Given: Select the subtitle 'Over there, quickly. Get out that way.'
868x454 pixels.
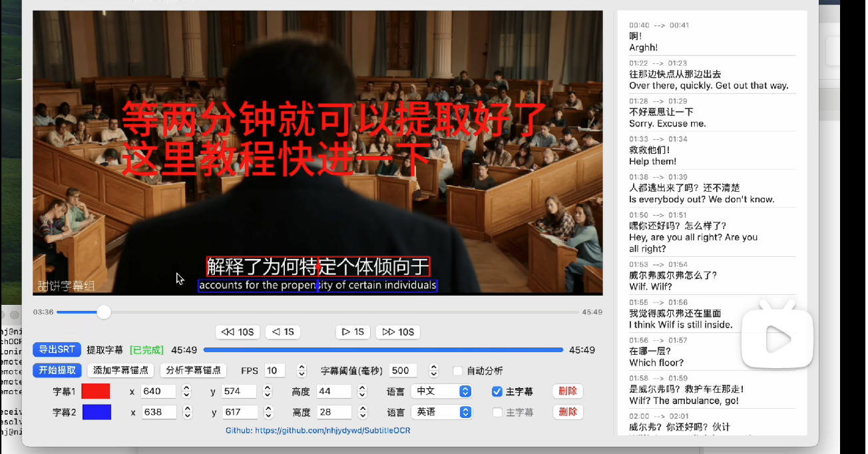Looking at the screenshot, I should (709, 86).
